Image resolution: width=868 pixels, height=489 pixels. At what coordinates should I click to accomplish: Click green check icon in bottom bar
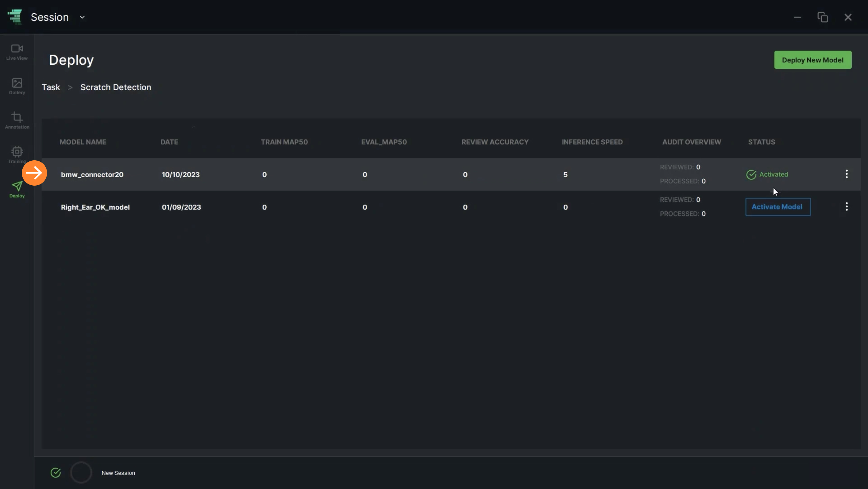(56, 473)
